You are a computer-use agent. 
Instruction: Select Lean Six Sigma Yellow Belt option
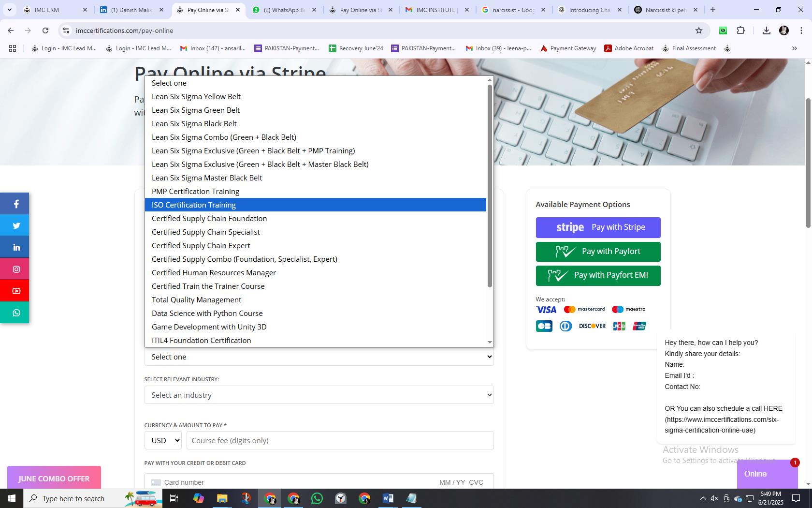[x=315, y=97]
